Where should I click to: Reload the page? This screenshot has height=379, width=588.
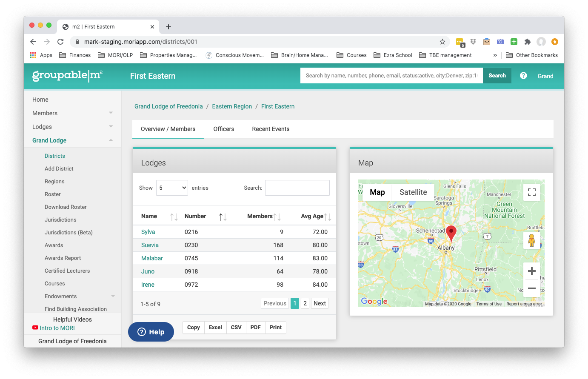pyautogui.click(x=60, y=42)
